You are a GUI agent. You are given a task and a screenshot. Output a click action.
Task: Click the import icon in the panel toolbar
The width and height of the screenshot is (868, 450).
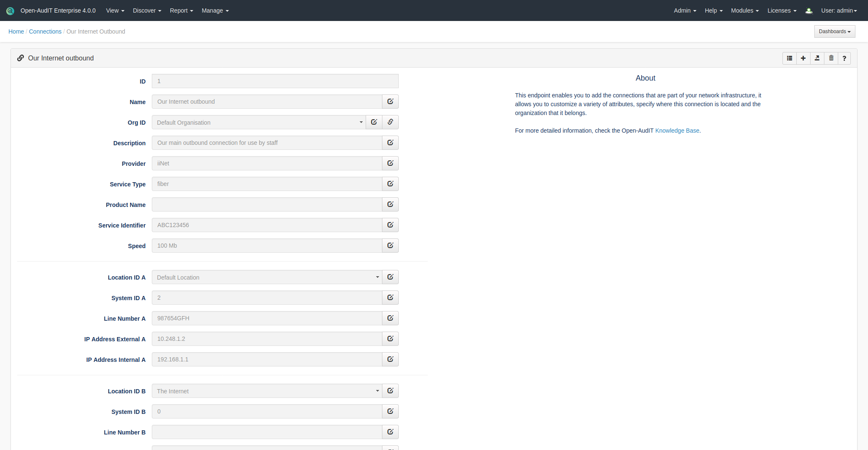pos(817,58)
